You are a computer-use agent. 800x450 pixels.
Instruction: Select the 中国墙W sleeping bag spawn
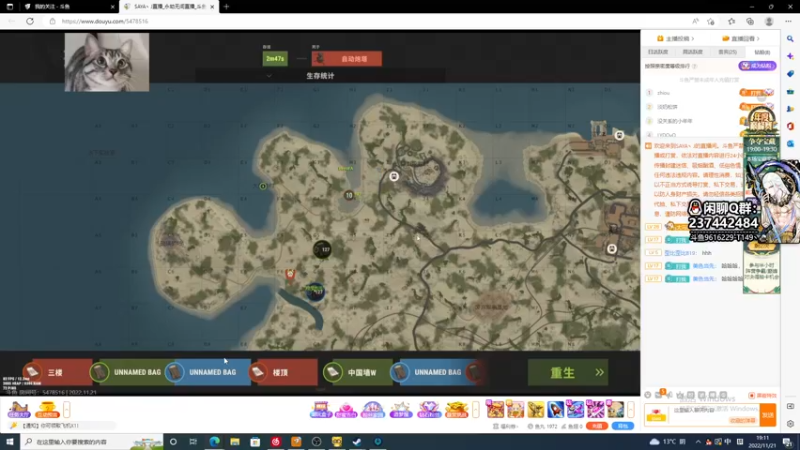click(357, 372)
